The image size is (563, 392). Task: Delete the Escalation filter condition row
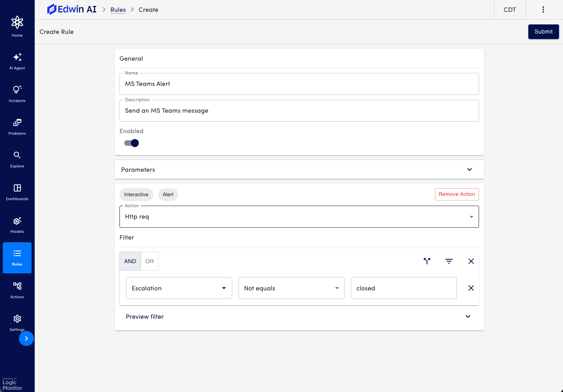click(471, 288)
